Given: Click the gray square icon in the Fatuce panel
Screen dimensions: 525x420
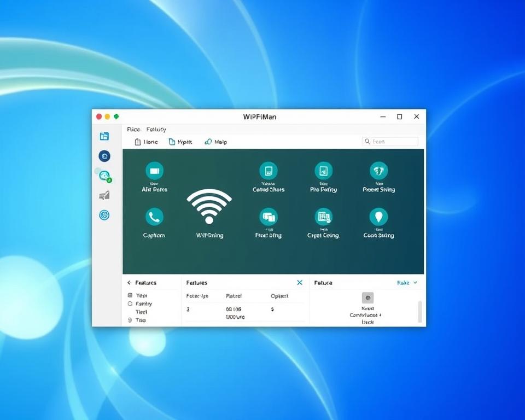Looking at the screenshot, I should click(367, 297).
